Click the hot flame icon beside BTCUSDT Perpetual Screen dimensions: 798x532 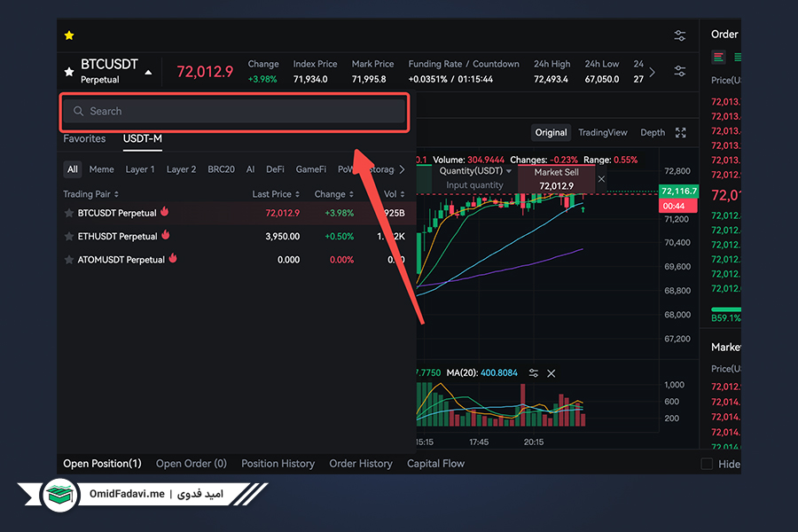(x=164, y=211)
